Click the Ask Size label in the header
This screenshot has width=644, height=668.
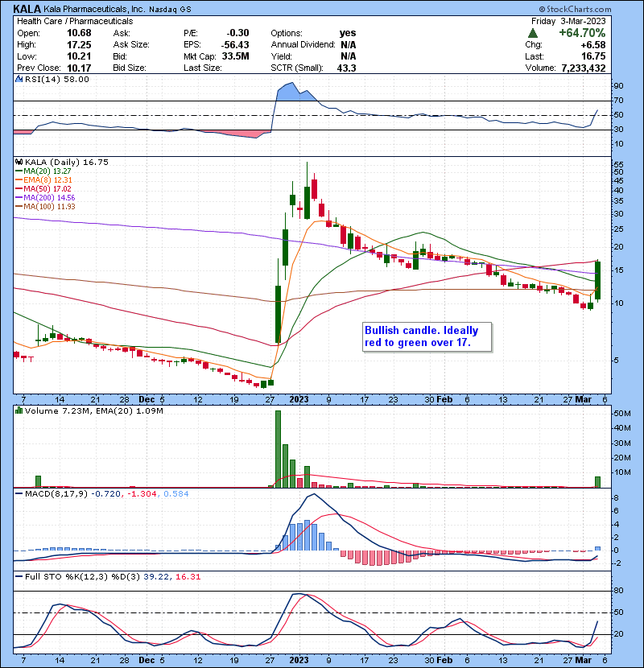click(131, 45)
